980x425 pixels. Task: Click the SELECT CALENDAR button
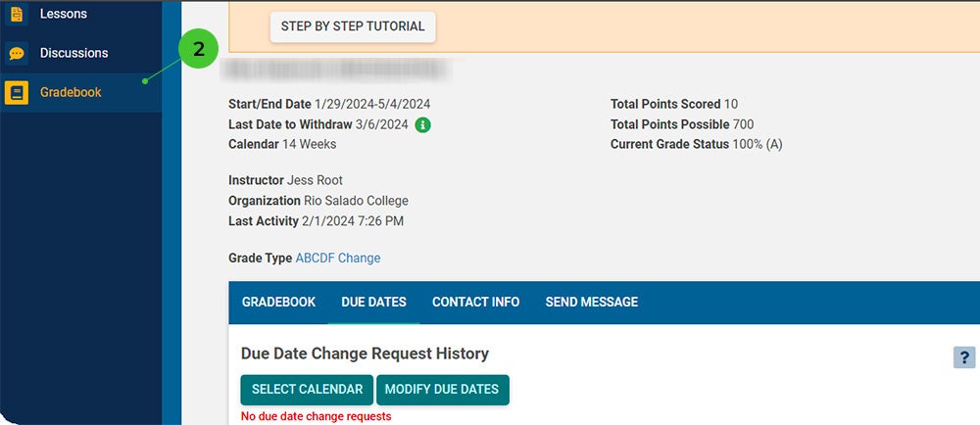(x=307, y=390)
